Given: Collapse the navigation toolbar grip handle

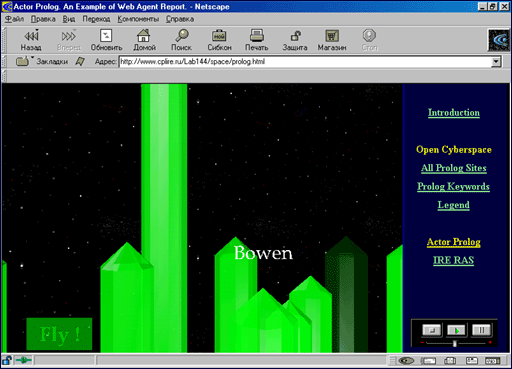Looking at the screenshot, I should [4, 40].
